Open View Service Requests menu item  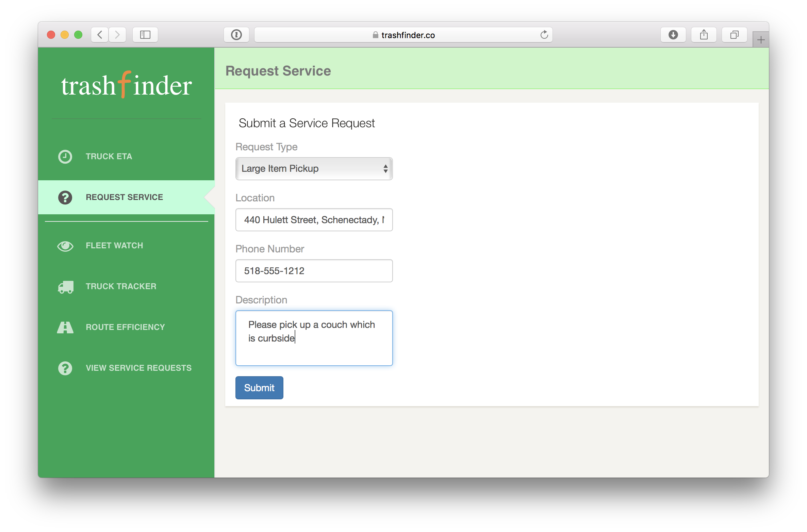[x=138, y=368]
